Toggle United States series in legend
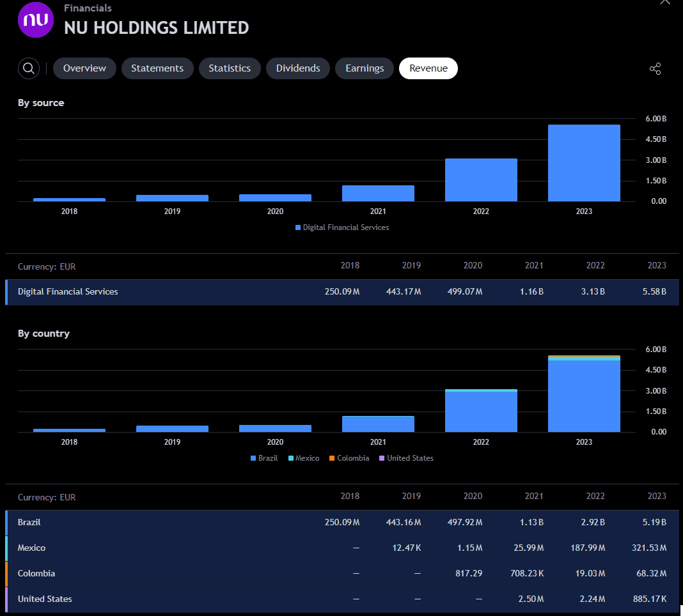The width and height of the screenshot is (683, 616). (406, 458)
